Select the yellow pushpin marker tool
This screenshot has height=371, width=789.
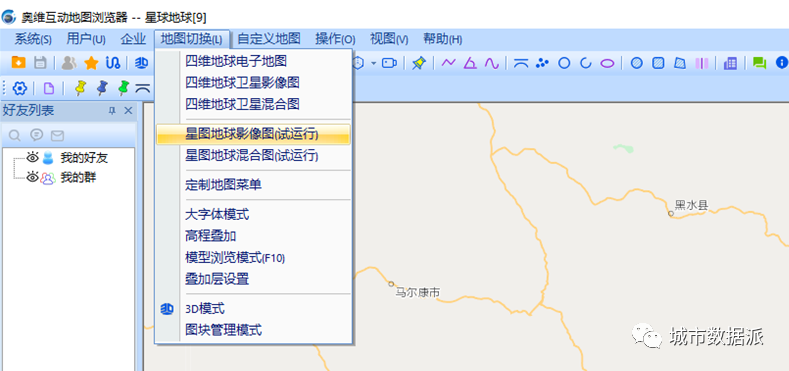coord(80,88)
